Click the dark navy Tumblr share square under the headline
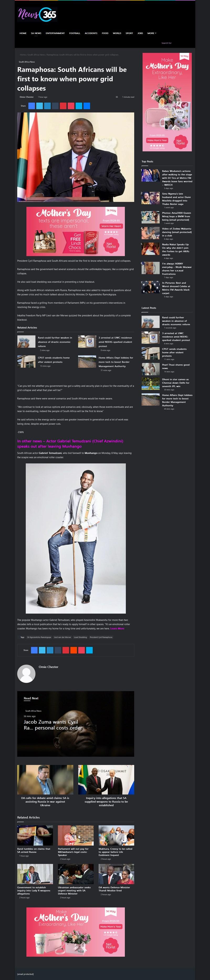The height and width of the screenshot is (980, 210). 56,106
